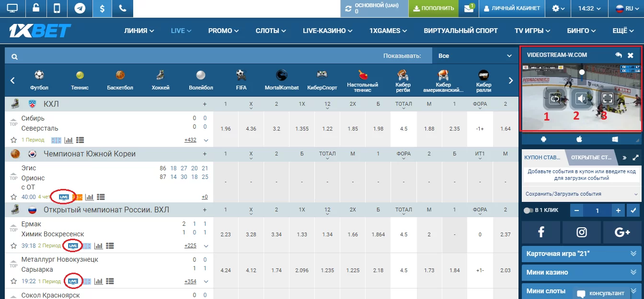Click the ПОПОЛНИТЬ deposit button
The image size is (644, 299).
point(433,8)
